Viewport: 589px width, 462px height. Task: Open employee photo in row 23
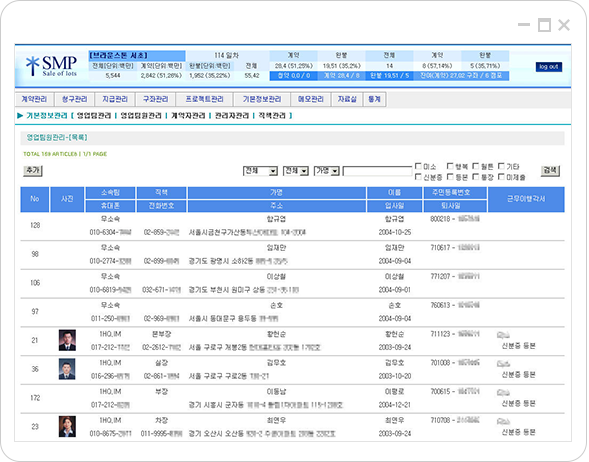click(x=67, y=426)
